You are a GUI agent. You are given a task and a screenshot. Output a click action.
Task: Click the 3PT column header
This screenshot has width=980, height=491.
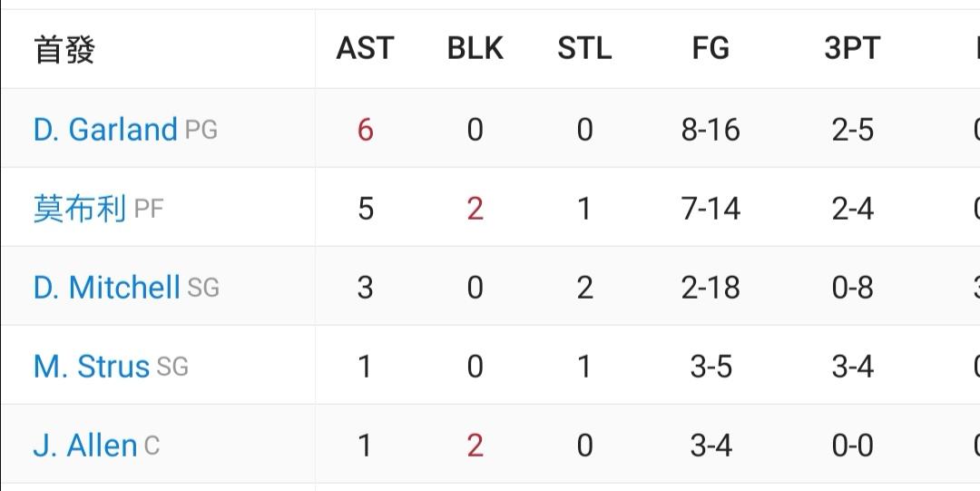(852, 49)
